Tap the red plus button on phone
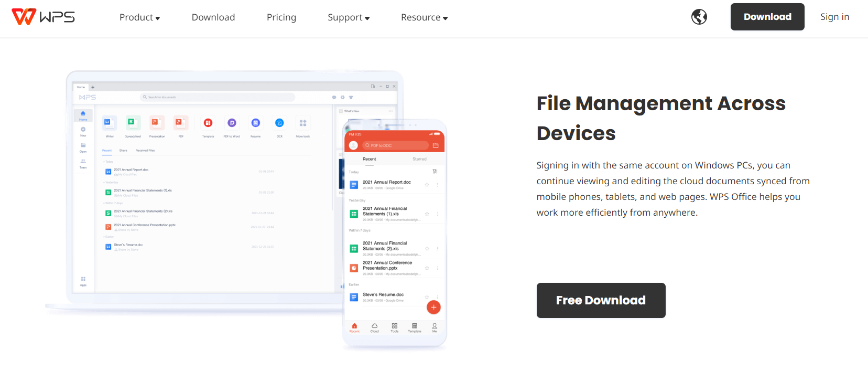 [x=433, y=307]
